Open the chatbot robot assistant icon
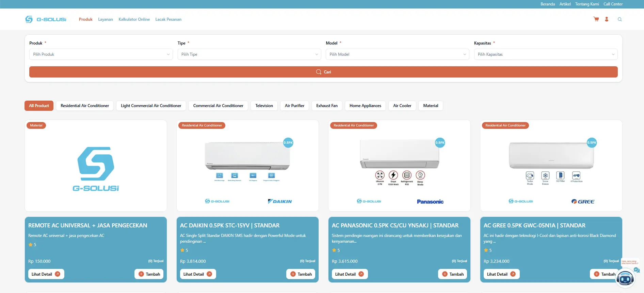This screenshot has height=293, width=644. [x=626, y=278]
